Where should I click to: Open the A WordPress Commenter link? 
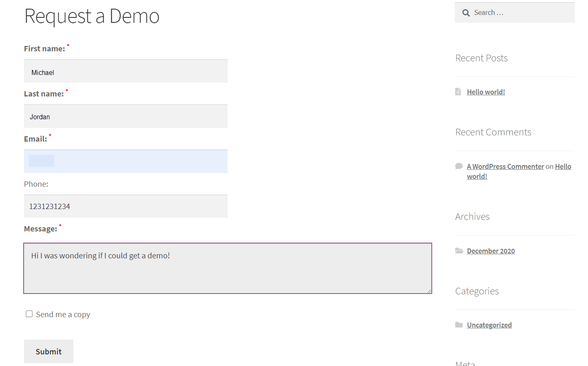tap(505, 166)
